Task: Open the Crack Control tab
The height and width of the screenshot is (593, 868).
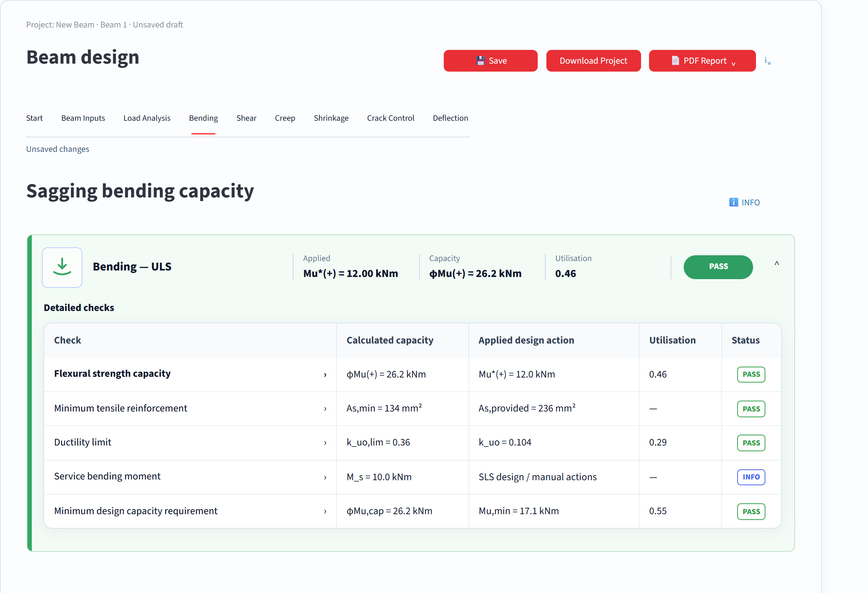Action: [390, 118]
